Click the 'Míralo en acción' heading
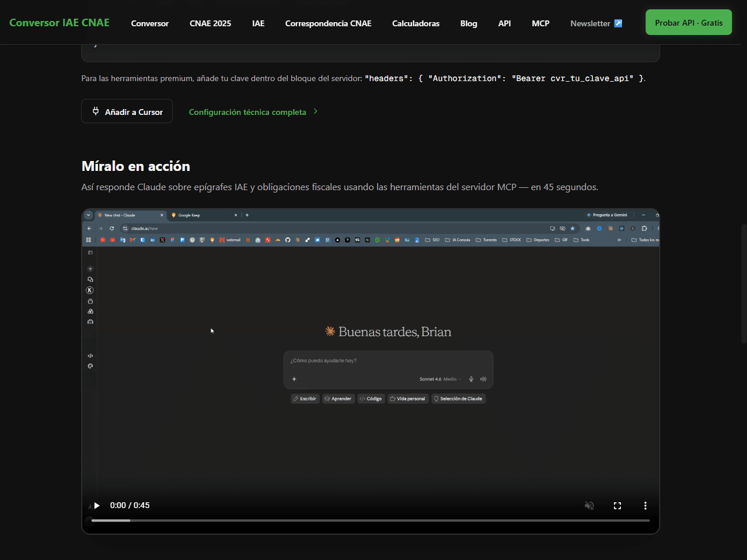The image size is (747, 560). tap(136, 166)
